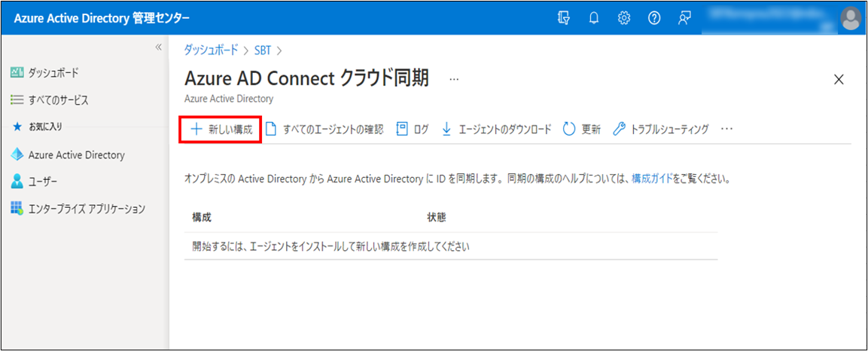The width and height of the screenshot is (868, 351).
Task: Open すべてのサービス in the left sidebar
Action: point(49,100)
